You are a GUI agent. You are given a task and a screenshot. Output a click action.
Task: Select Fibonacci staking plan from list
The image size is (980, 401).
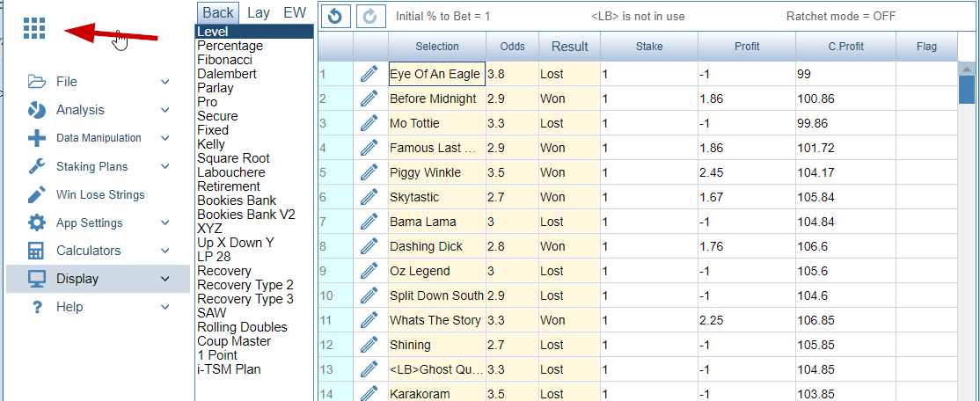click(x=224, y=60)
